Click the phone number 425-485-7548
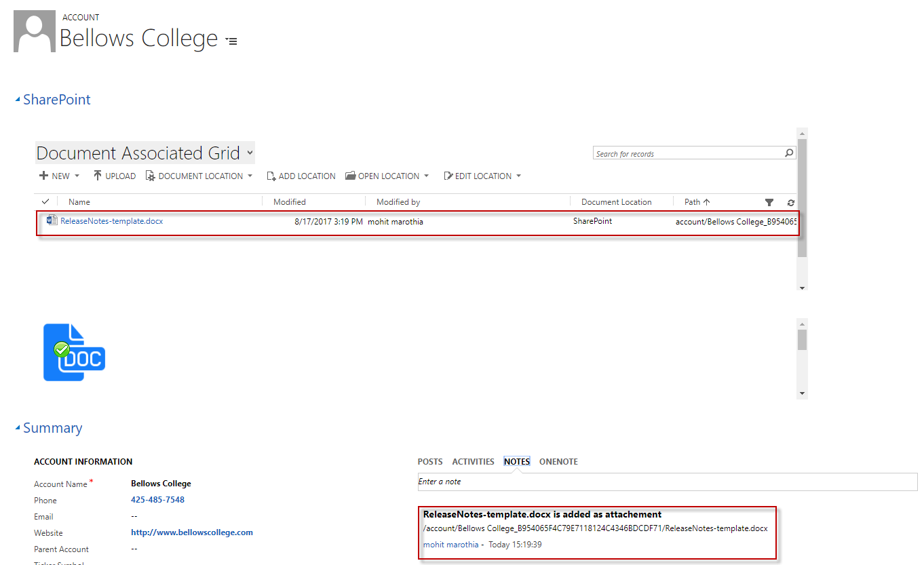924x565 pixels. click(157, 500)
